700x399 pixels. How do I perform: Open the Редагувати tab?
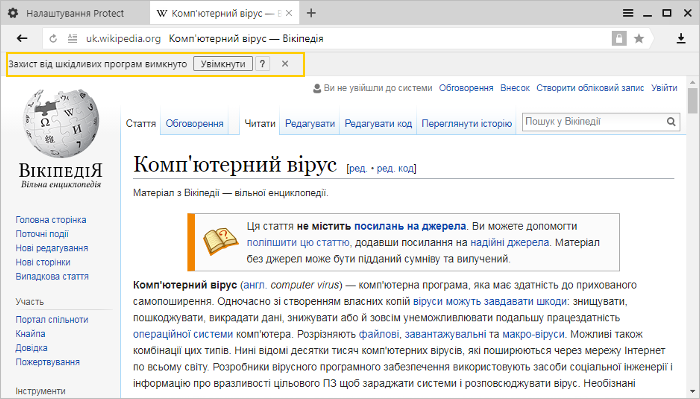310,123
